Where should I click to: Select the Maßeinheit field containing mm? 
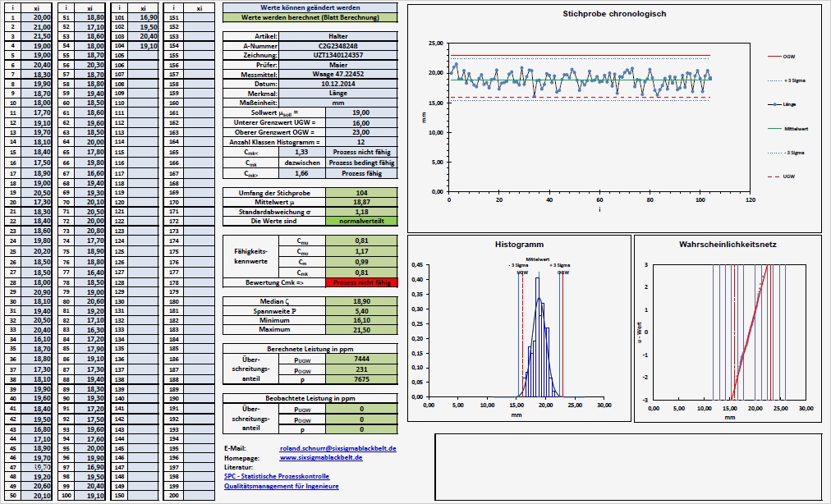click(337, 103)
